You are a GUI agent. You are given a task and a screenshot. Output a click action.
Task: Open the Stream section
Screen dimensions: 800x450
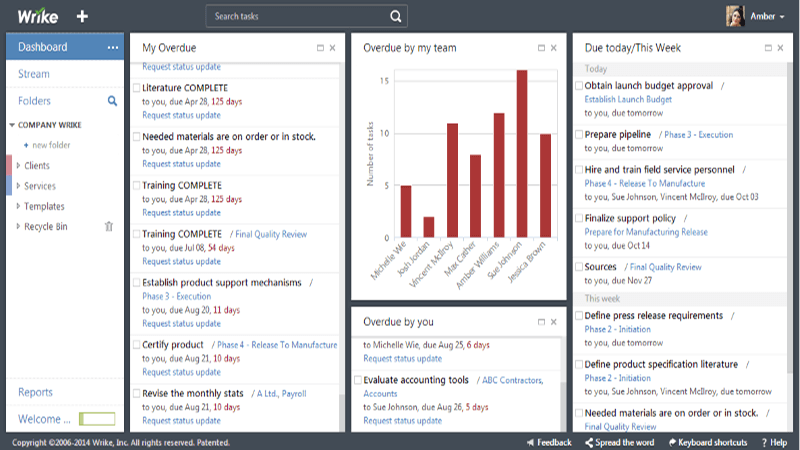tap(34, 74)
